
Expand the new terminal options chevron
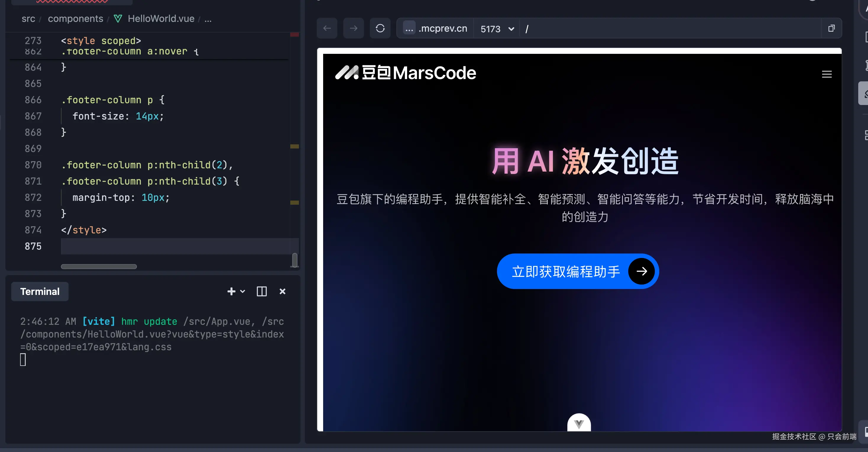(243, 291)
